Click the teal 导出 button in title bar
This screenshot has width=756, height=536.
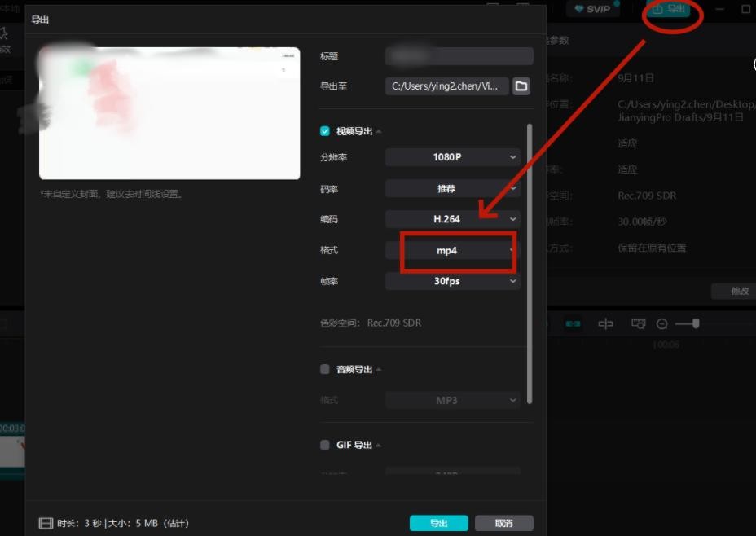click(x=668, y=9)
